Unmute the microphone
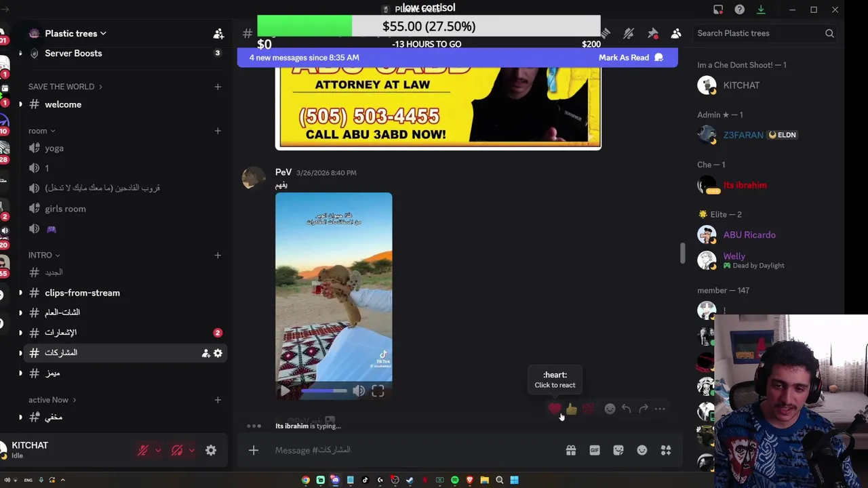This screenshot has width=868, height=488. coord(143,450)
